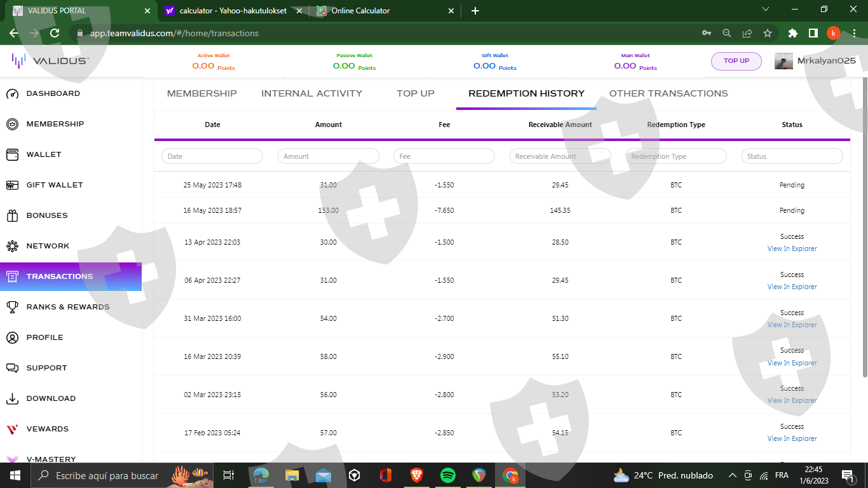
Task: Launch Spotify from the Windows taskbar
Action: pos(447,475)
